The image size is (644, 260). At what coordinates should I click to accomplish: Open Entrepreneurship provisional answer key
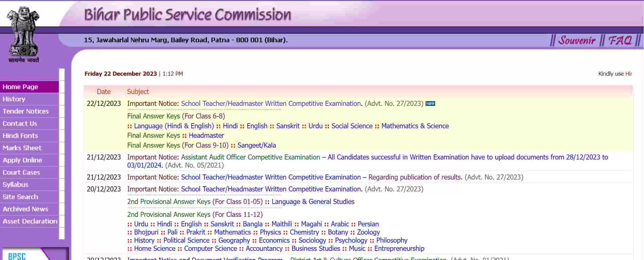point(399,248)
